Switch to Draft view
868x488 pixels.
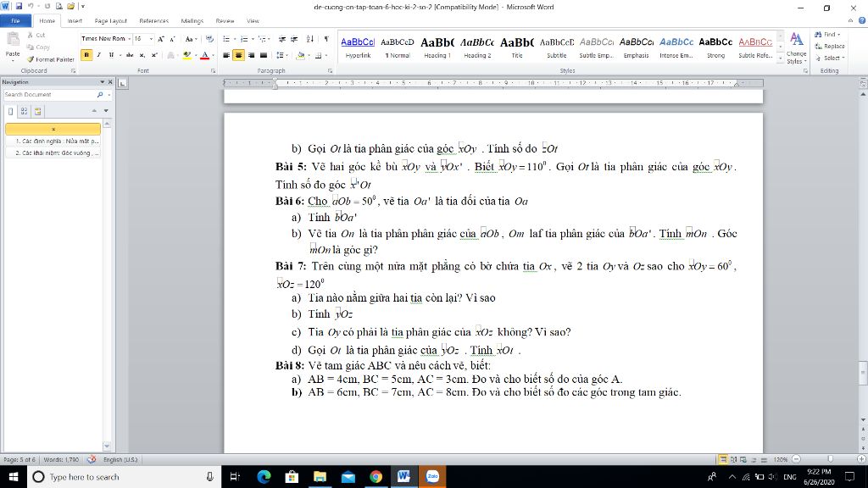pos(764,460)
